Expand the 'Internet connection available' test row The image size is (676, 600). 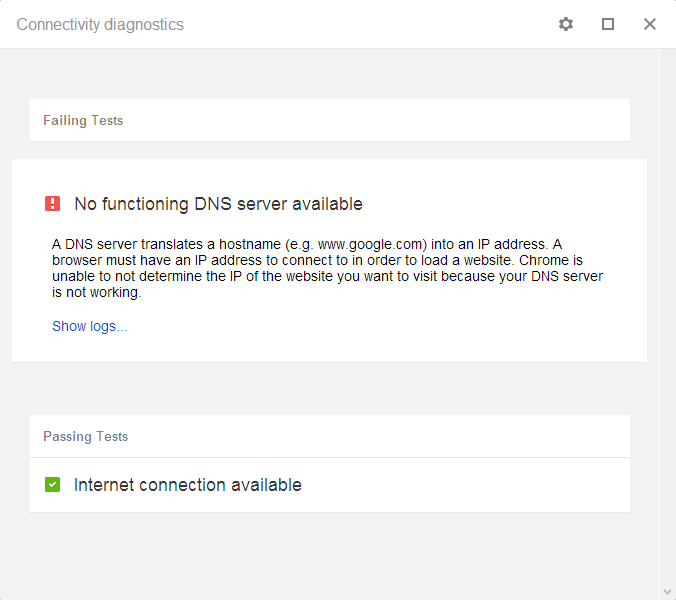(330, 485)
